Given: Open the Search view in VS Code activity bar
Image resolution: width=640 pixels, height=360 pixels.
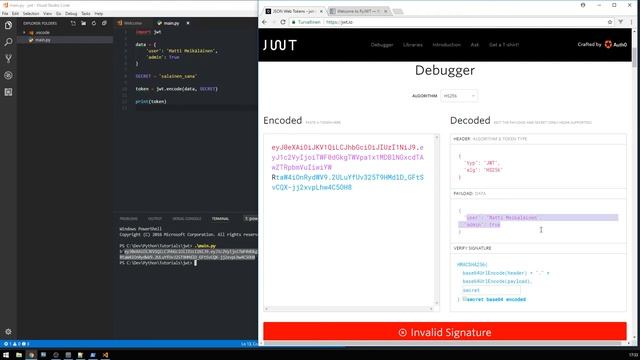Looking at the screenshot, I should point(8,42).
